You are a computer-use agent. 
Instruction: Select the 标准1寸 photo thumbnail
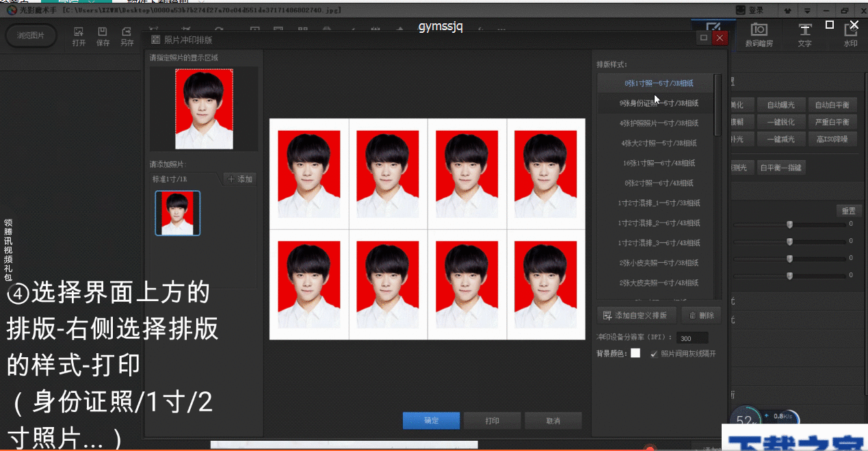(178, 214)
